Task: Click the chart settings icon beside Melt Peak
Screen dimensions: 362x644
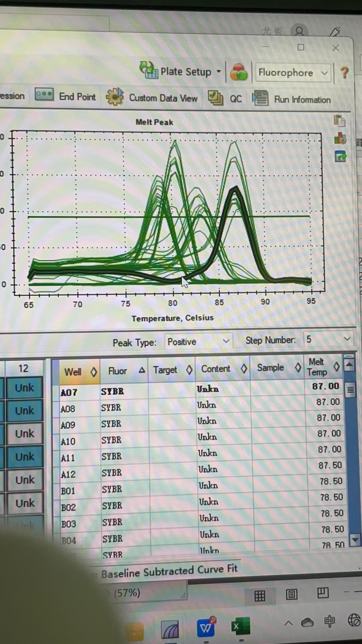Action: [x=340, y=138]
